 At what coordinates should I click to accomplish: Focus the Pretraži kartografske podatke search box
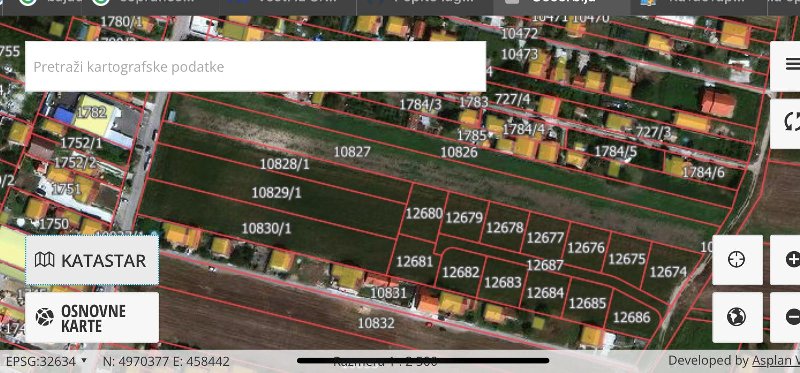point(255,66)
